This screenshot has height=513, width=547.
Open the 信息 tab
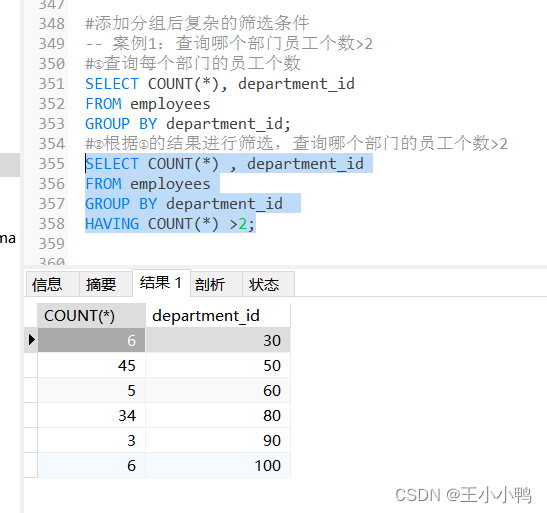click(53, 284)
